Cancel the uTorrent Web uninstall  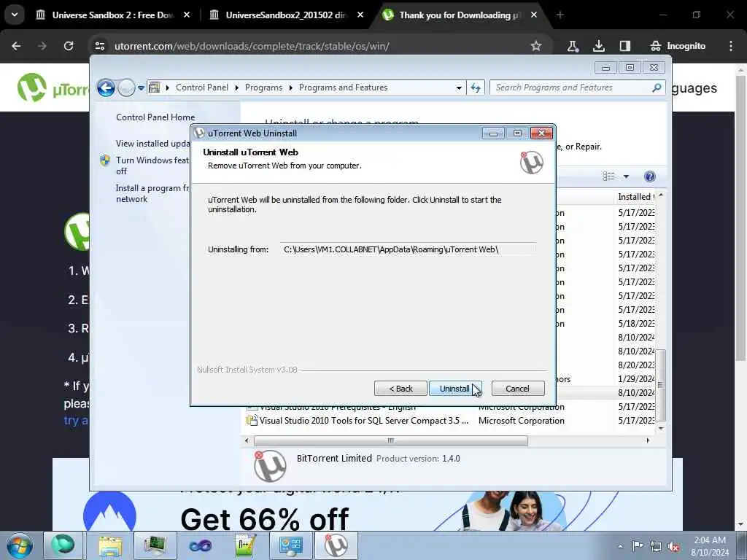pyautogui.click(x=517, y=389)
